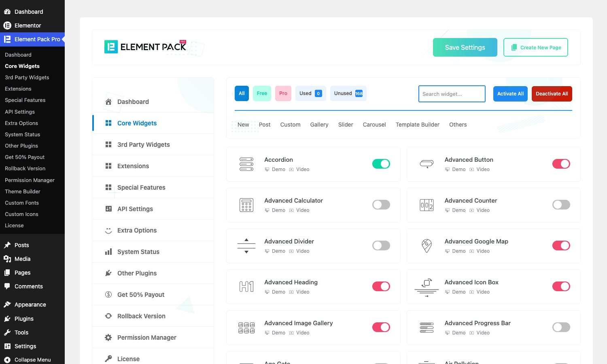Enable the Advanced Calculator toggle
Screen dimensions: 607x364
(381, 205)
